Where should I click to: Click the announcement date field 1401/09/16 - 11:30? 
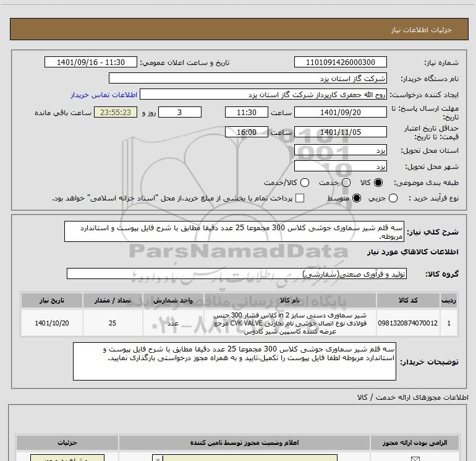tap(91, 62)
